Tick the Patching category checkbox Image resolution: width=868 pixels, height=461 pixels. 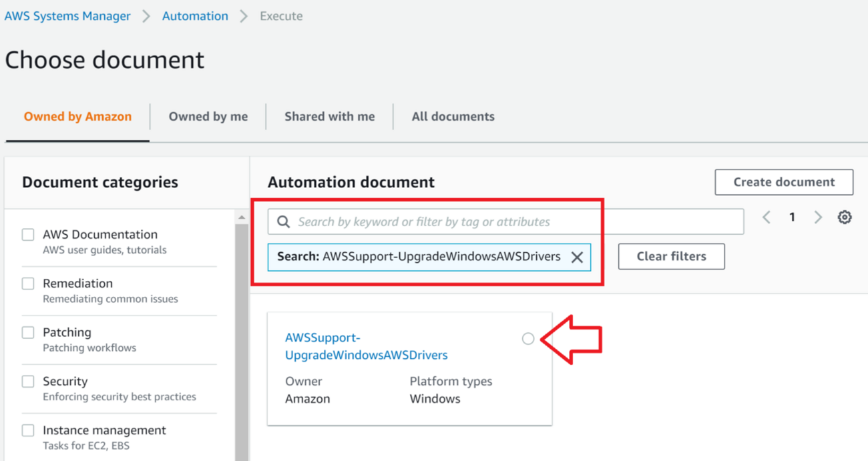click(x=28, y=332)
